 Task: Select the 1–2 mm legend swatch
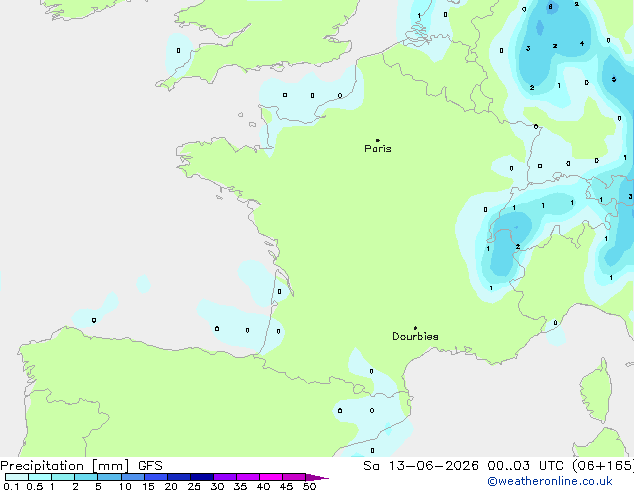63,477
